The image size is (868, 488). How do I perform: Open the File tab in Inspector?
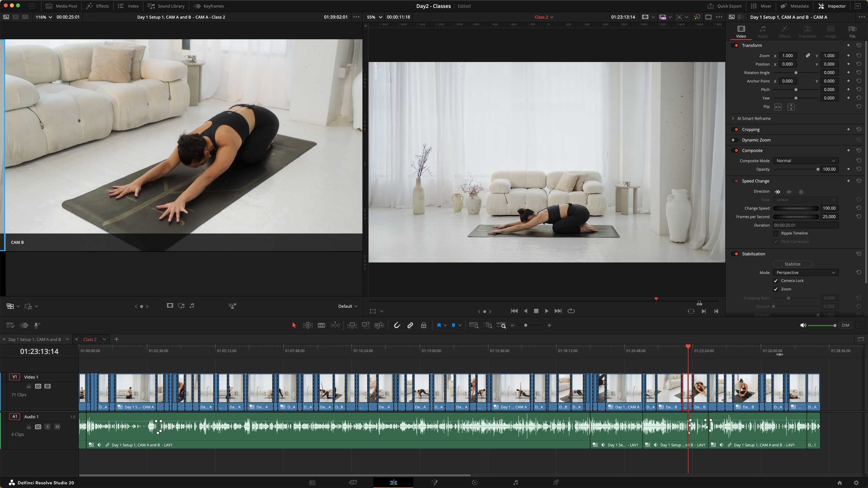852,31
